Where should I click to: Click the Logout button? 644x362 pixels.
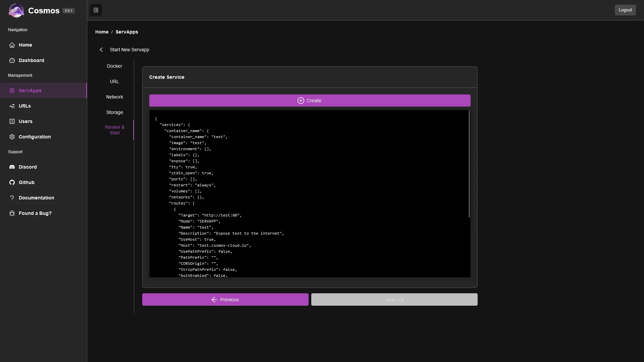(625, 10)
